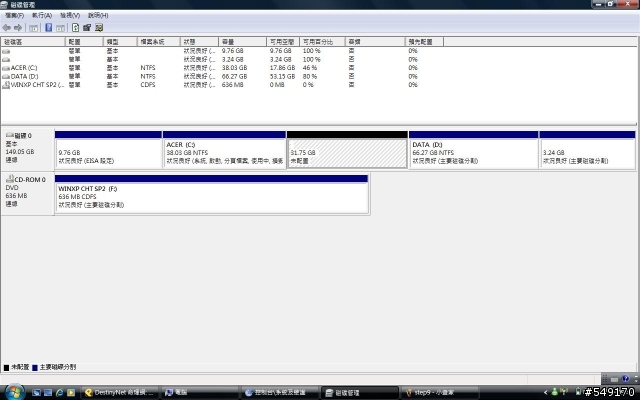Click the blue primary partition legend swatch
The width and height of the screenshot is (640, 400).
point(35,368)
